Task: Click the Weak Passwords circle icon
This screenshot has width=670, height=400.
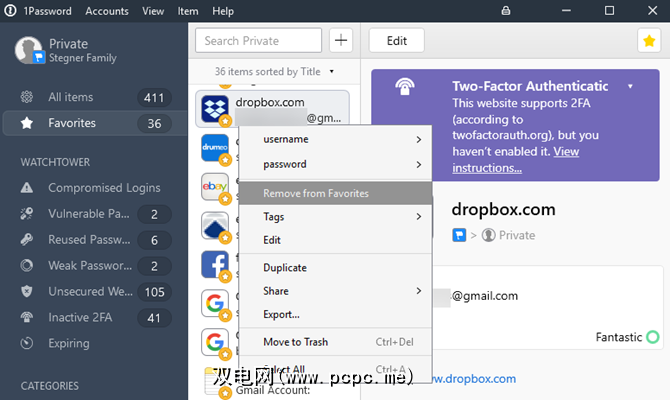Action: coord(26,265)
